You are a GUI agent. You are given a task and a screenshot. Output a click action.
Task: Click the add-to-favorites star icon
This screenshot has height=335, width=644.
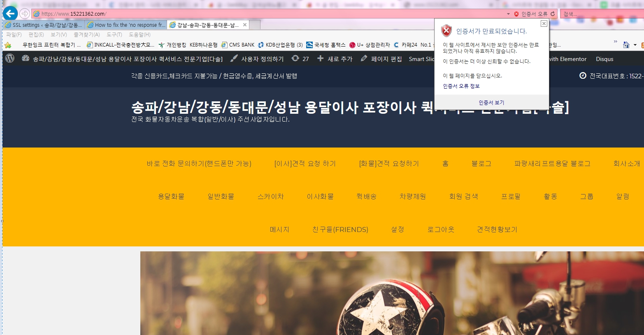click(8, 45)
